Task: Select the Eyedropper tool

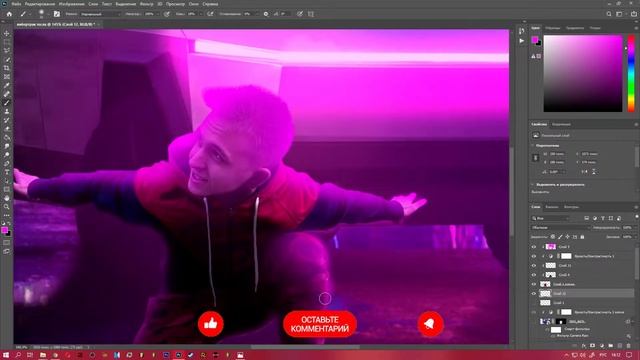Action: (x=7, y=85)
